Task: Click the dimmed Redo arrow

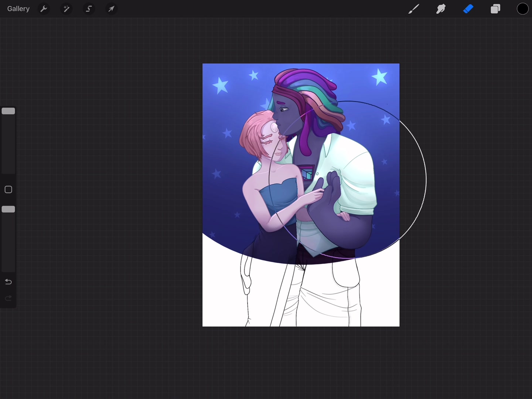Action: 8,298
